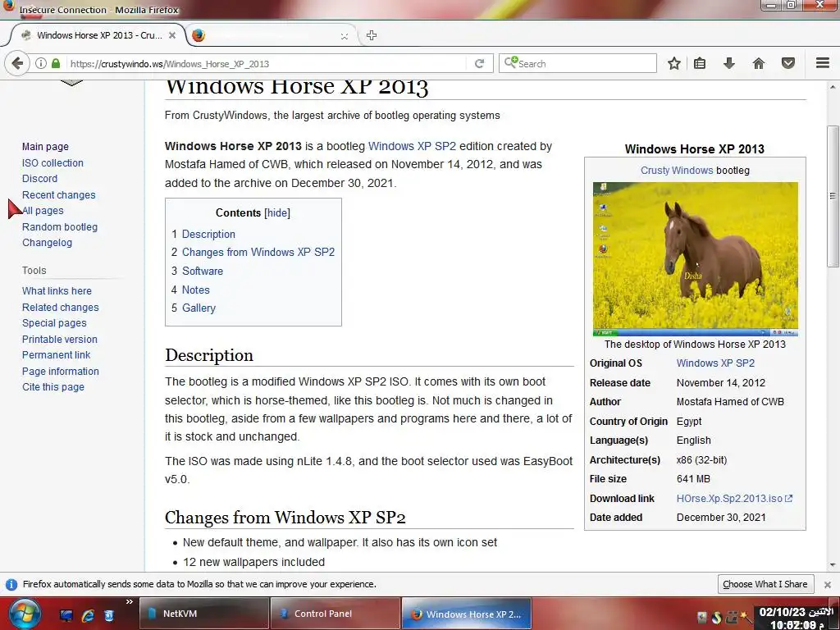Click into the Search box

tap(577, 63)
